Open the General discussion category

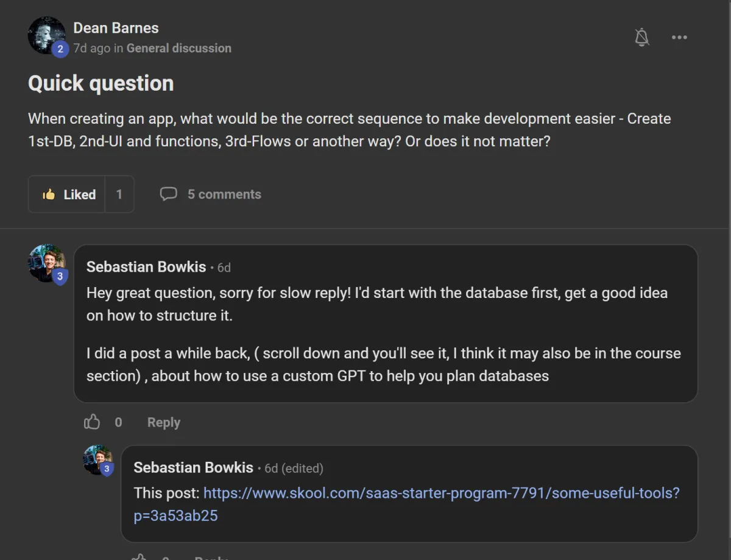point(179,48)
